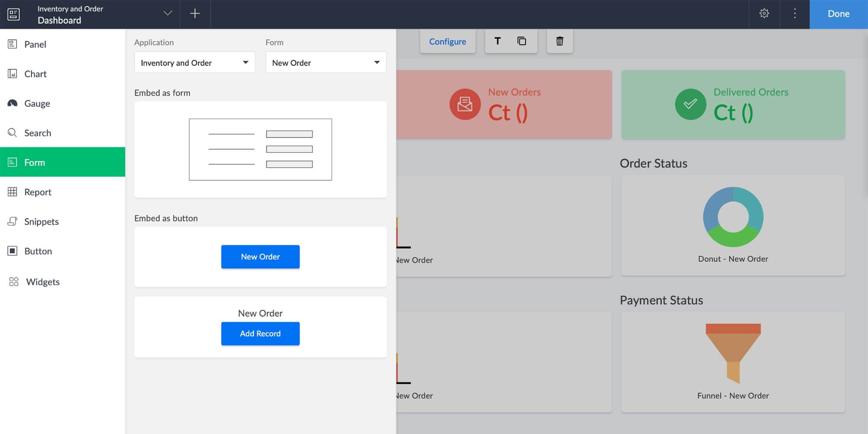
Task: Select the Embed as form layout thumbnail
Action: (260, 150)
